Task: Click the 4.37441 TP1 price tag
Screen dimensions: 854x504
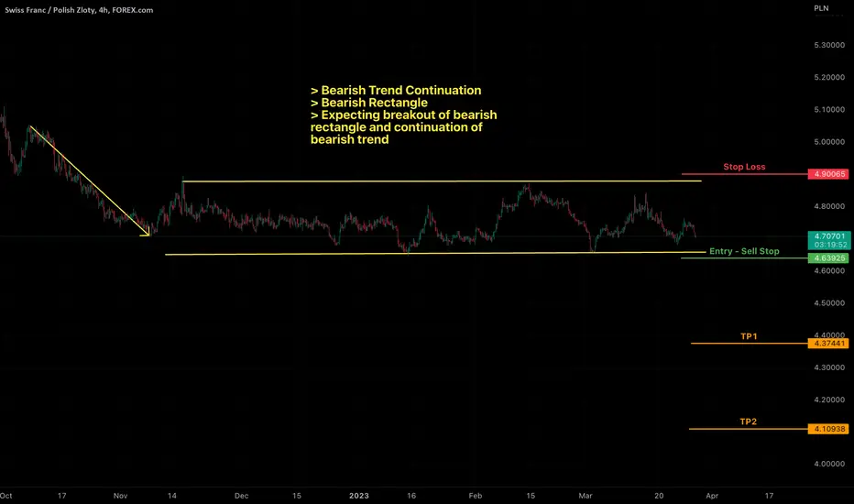Action: [x=827, y=344]
